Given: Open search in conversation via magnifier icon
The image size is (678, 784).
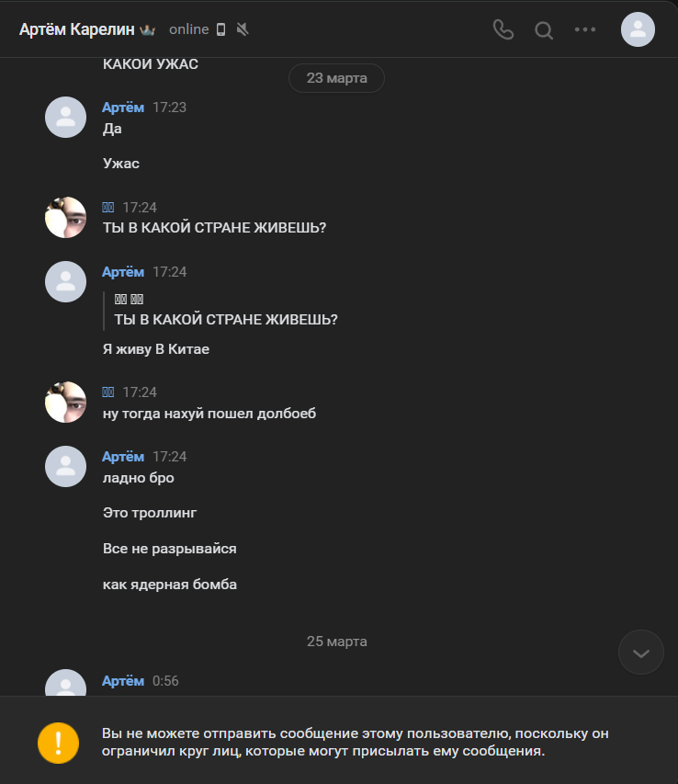Looking at the screenshot, I should 544,30.
